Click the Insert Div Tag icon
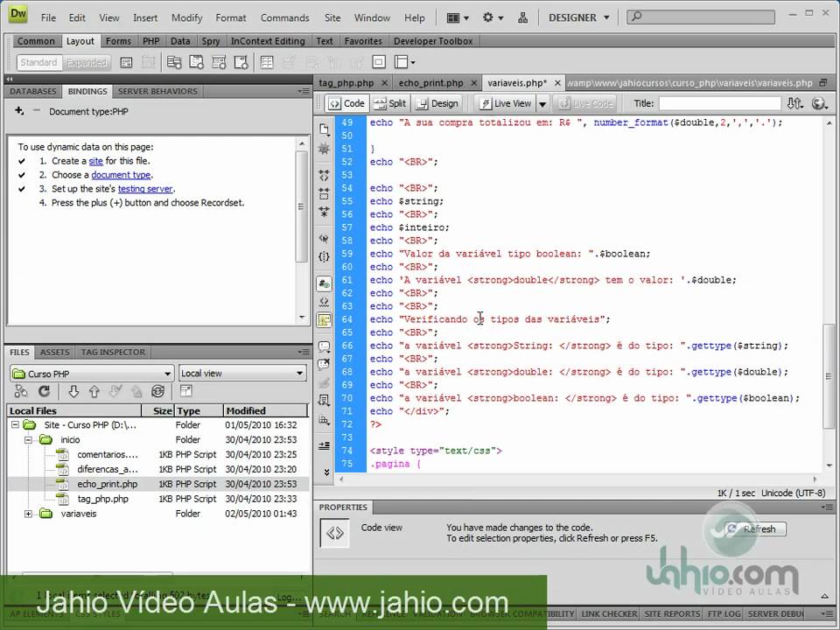 [126, 62]
